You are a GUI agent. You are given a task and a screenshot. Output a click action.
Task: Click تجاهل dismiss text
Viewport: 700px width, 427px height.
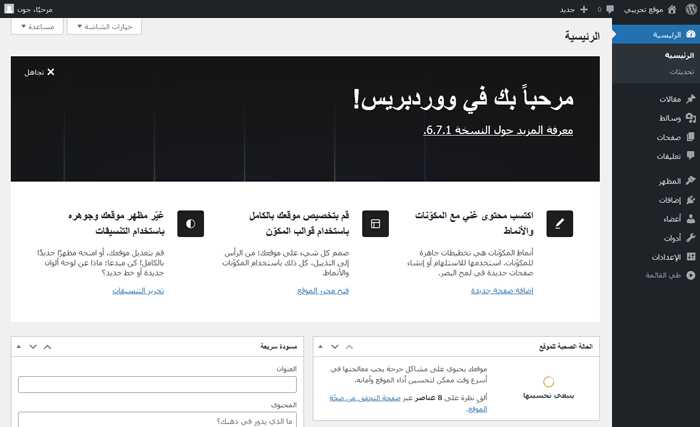pyautogui.click(x=34, y=72)
